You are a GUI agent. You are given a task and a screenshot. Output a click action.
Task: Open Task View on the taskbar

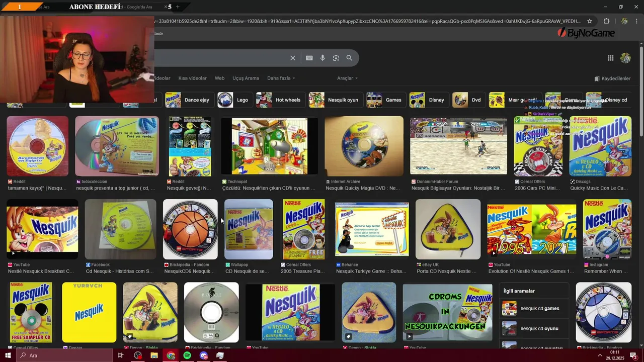pos(121,355)
